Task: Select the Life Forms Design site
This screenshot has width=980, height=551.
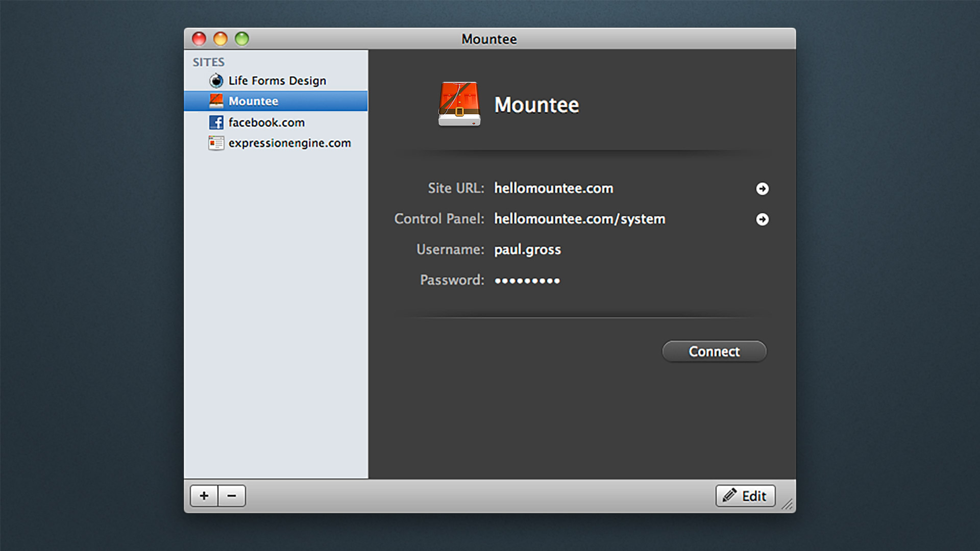Action: (276, 81)
